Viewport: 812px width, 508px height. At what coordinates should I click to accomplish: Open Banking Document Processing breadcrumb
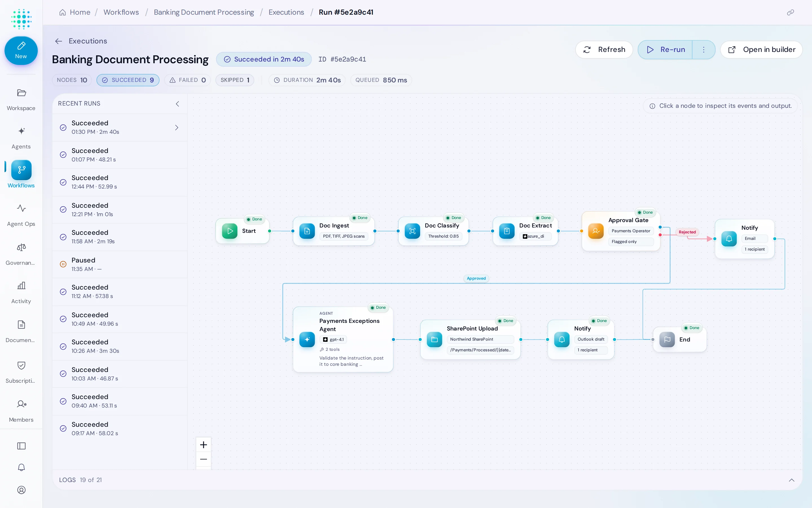point(204,12)
